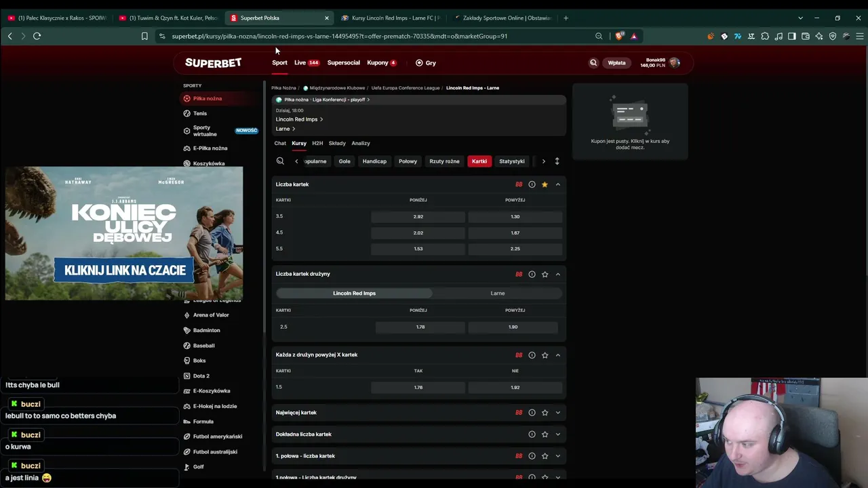This screenshot has width=868, height=488.
Task: Open the browser hamburger menu
Action: [x=860, y=36]
